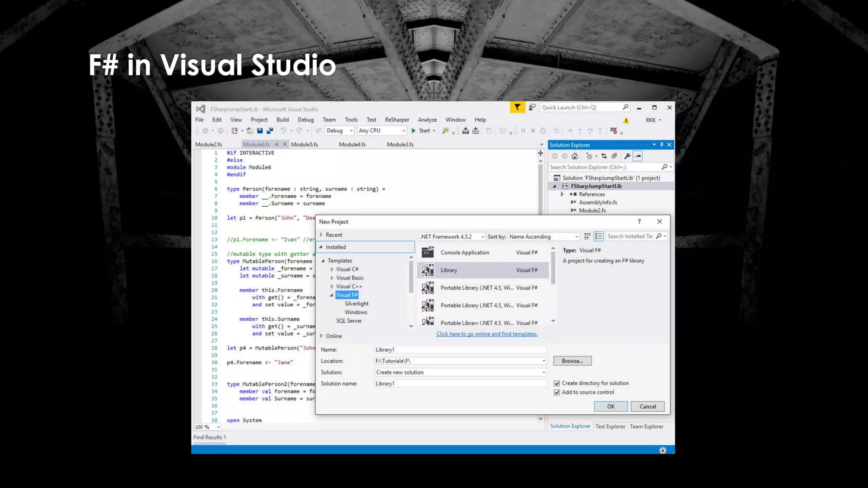Switch to Module2.fs editor tab
This screenshot has height=488, width=868.
[209, 144]
